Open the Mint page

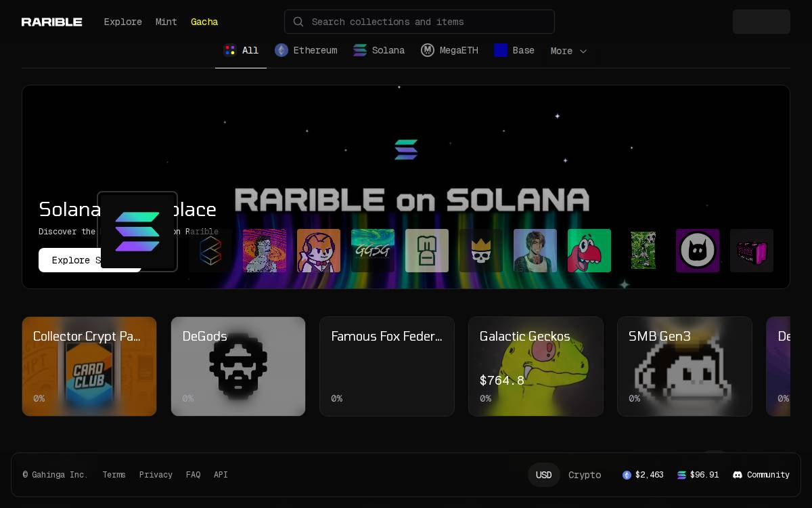coord(166,22)
